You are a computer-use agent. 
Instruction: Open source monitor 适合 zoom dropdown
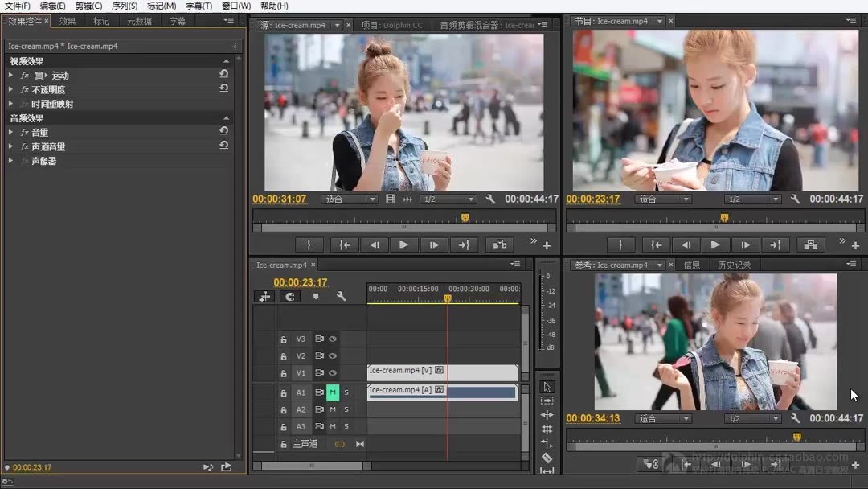pos(349,199)
